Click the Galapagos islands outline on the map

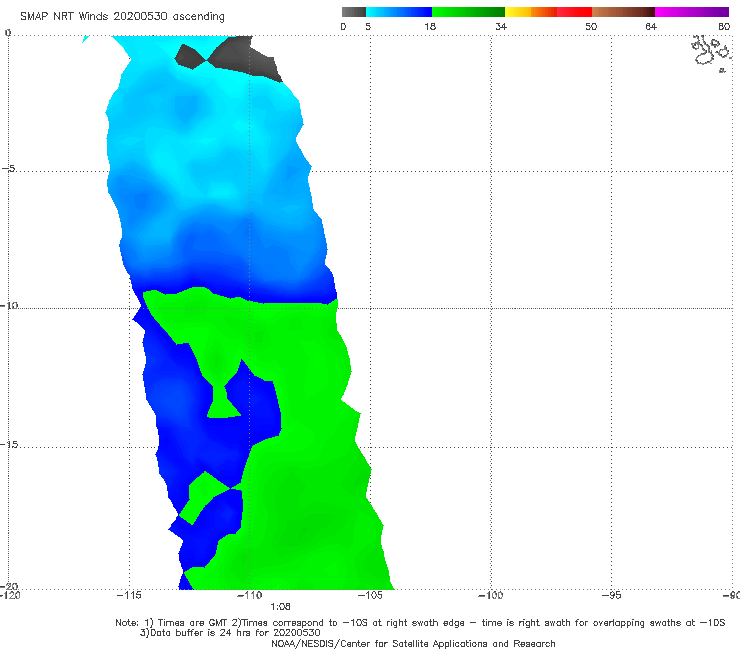tap(711, 53)
